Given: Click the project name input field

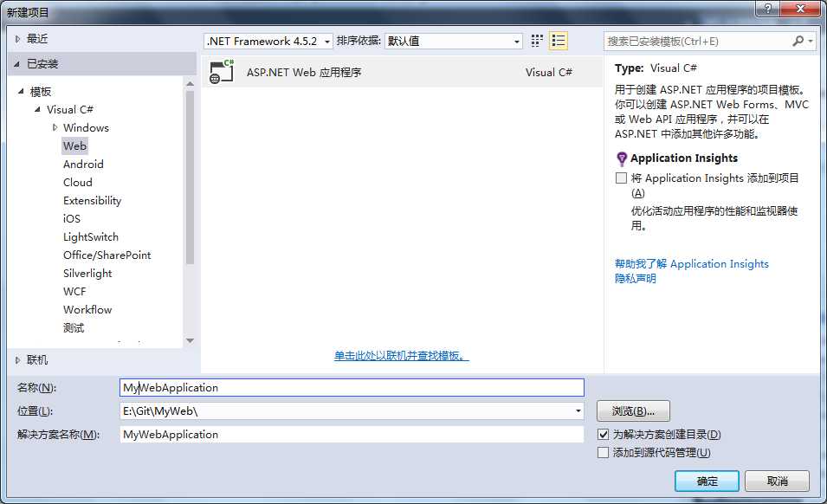Looking at the screenshot, I should tap(352, 387).
